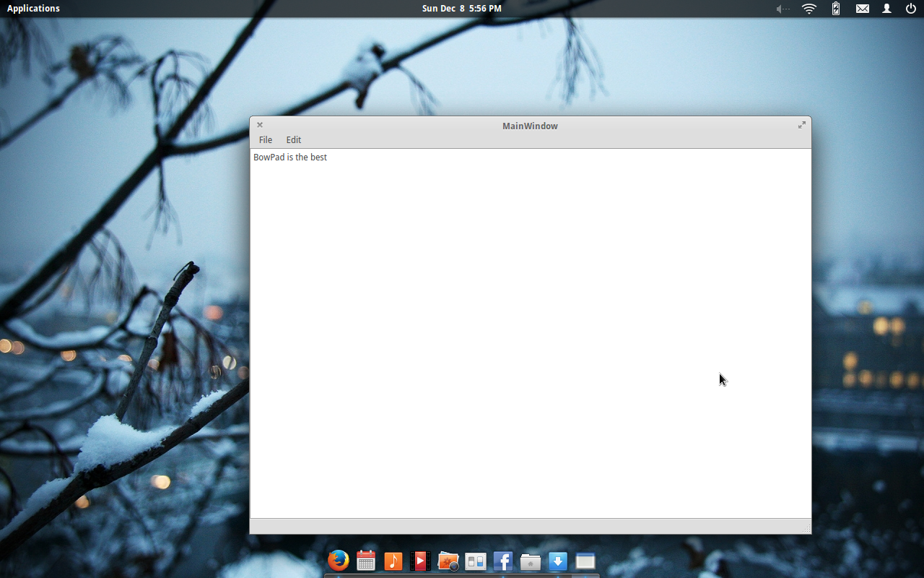Click the resize grip in the status bar corner
Viewport: 924px width, 578px height.
coord(806,530)
